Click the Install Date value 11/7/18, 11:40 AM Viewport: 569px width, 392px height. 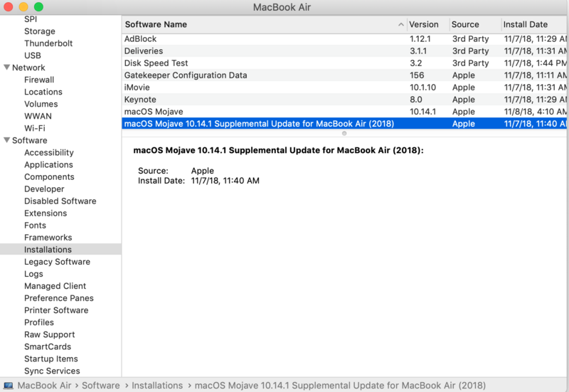tap(225, 181)
